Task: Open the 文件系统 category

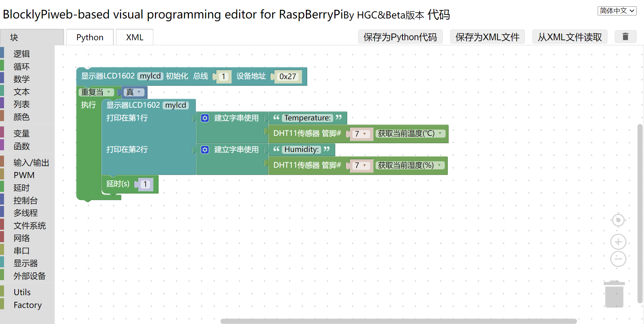Action: [x=27, y=226]
